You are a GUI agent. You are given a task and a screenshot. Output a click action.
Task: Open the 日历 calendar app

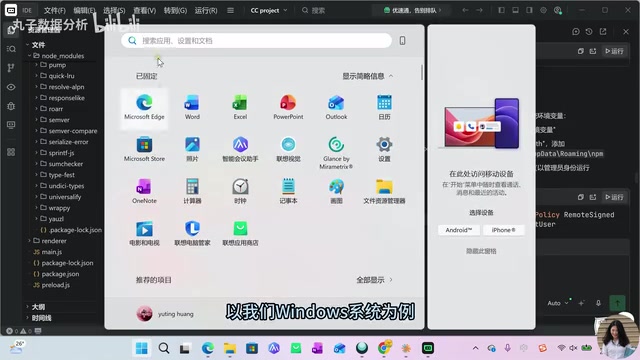(384, 107)
